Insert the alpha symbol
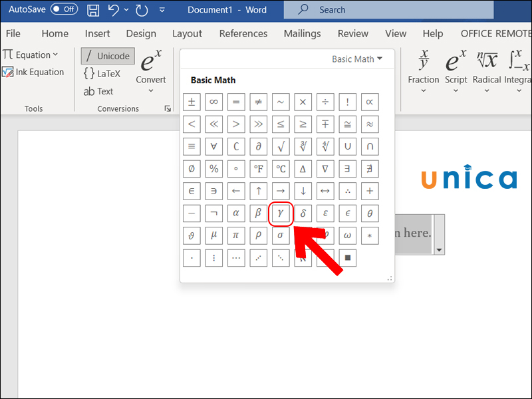The image size is (532, 399). click(x=235, y=213)
